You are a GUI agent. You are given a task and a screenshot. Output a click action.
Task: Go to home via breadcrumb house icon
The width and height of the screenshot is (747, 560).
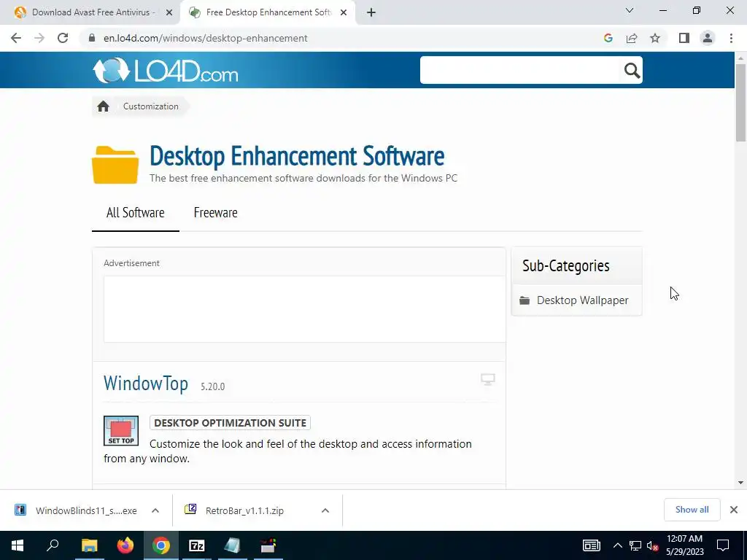point(103,106)
